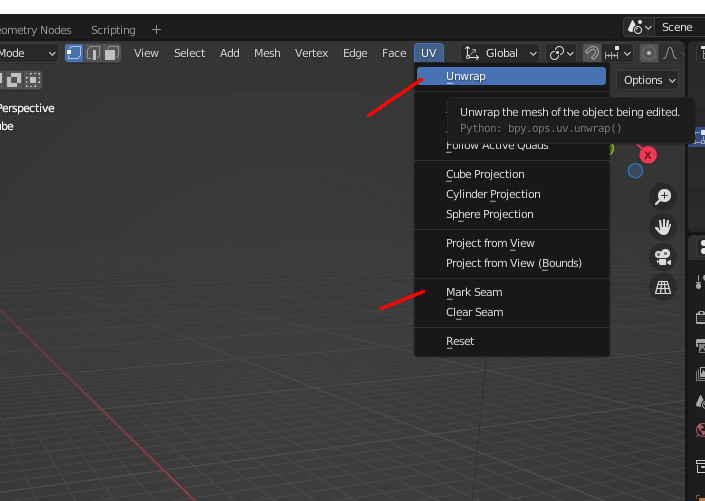
Task: Open the Scripting workspace tab
Action: click(113, 30)
